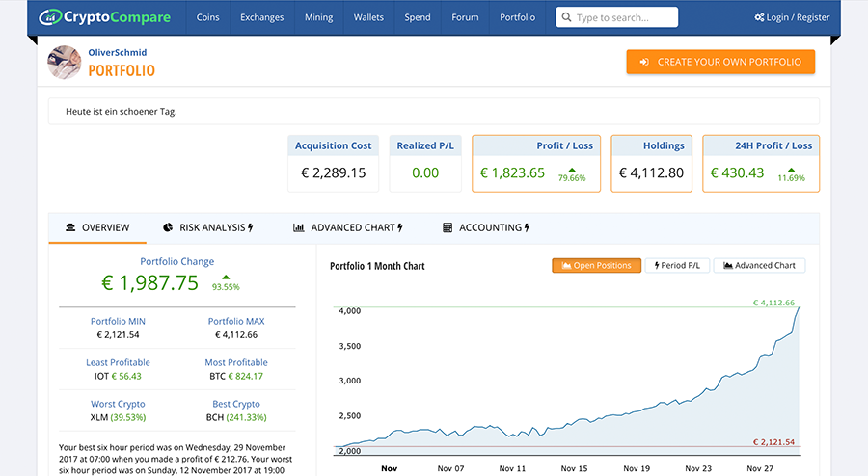
Task: Open OliverSchmid's avatar picture
Action: tap(65, 62)
